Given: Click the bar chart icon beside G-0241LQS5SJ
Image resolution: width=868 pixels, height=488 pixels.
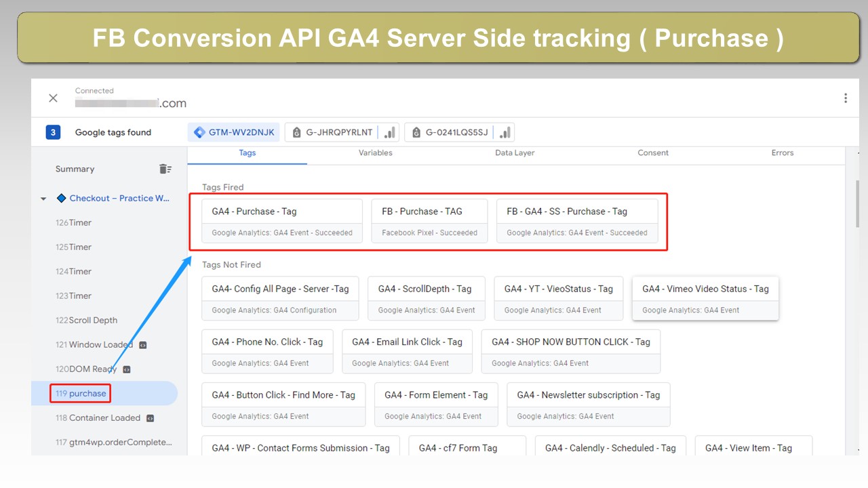Looking at the screenshot, I should [x=505, y=132].
